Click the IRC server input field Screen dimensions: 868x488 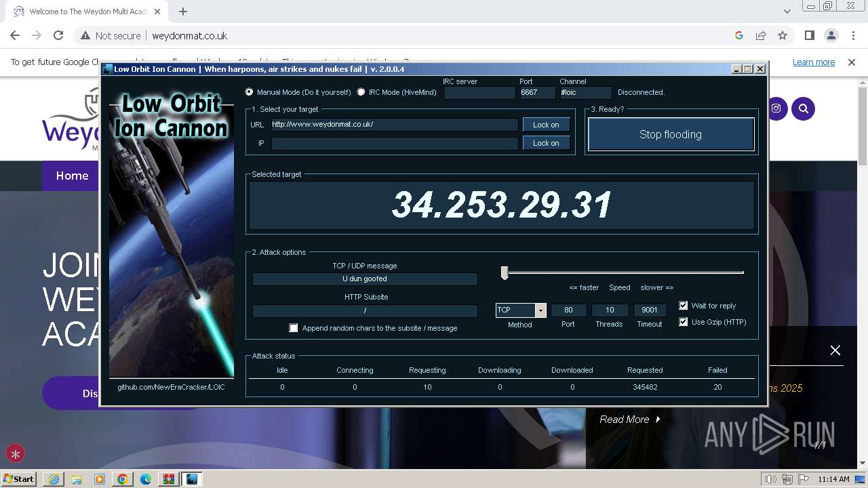[479, 93]
